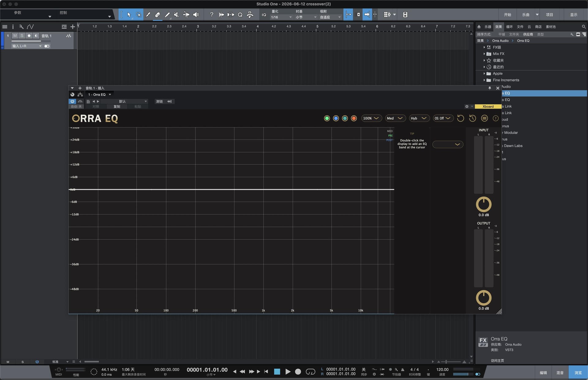Select the Listen speaker tool

click(196, 14)
